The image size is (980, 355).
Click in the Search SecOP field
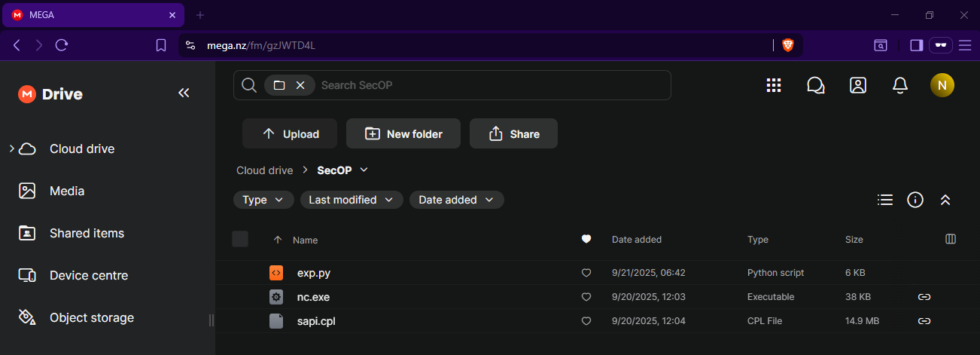[489, 85]
